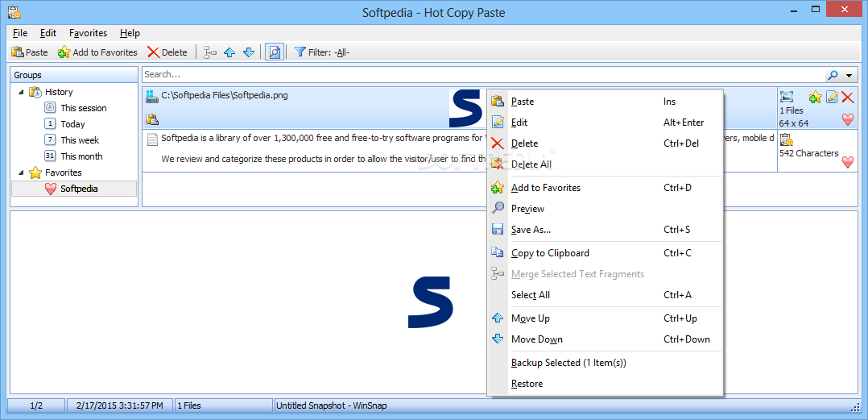Image resolution: width=868 pixels, height=420 pixels.
Task: Click the red X delete icon on the file clip
Action: click(x=848, y=98)
